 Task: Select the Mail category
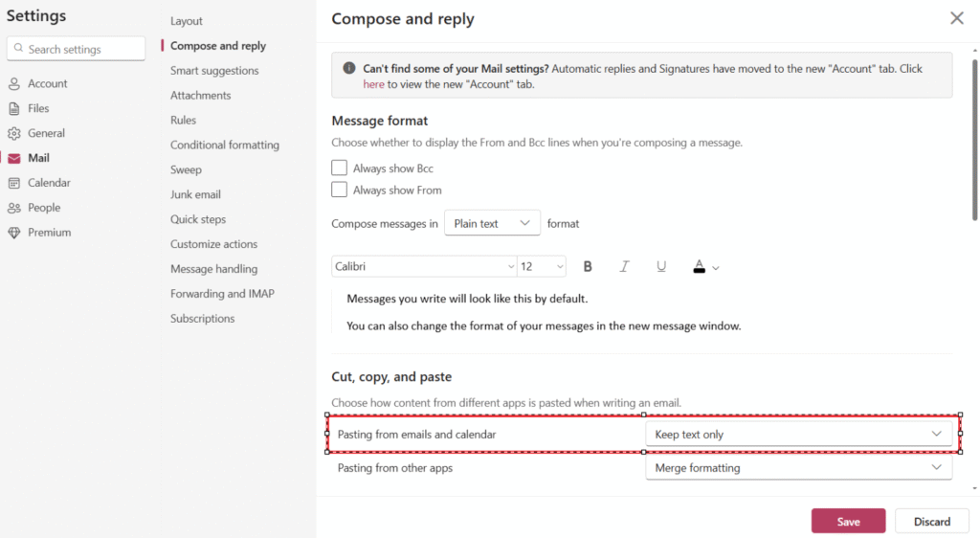(x=38, y=158)
